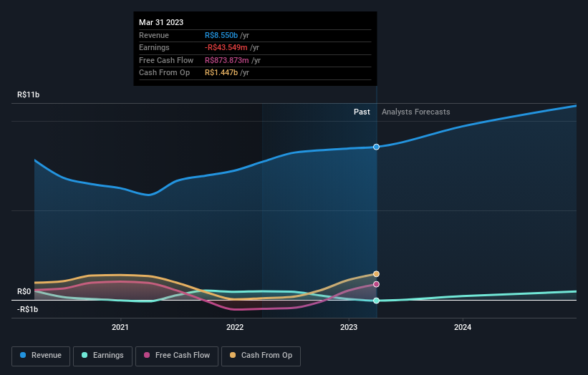This screenshot has width=588, height=375.
Task: Click the -R$1b y-axis label
Action: pyautogui.click(x=27, y=309)
